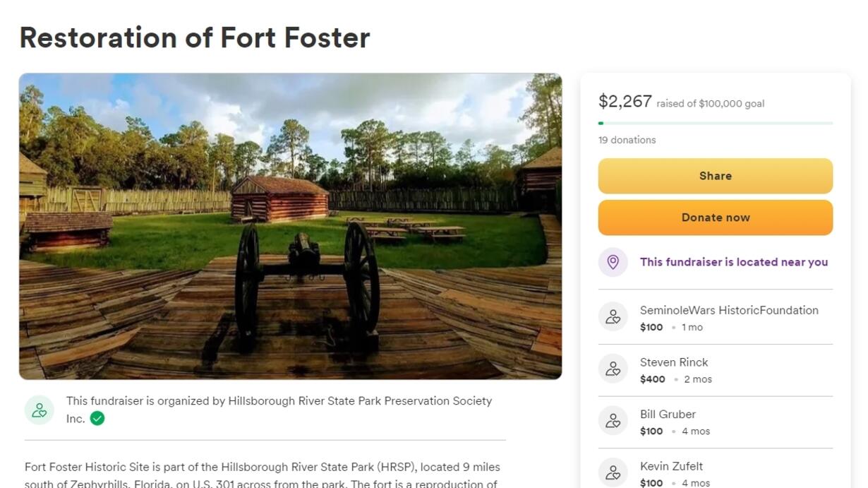Viewport: 868px width, 488px height.
Task: Click the purple location pin icon
Action: tap(613, 262)
